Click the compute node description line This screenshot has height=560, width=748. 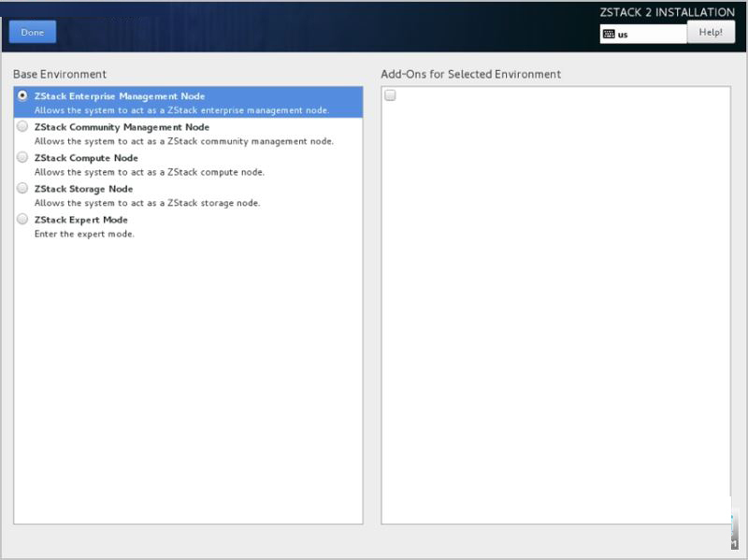click(150, 172)
